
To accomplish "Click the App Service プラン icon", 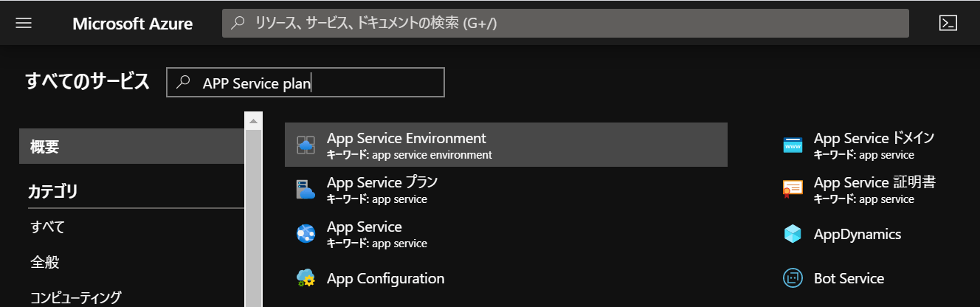I will tap(306, 190).
